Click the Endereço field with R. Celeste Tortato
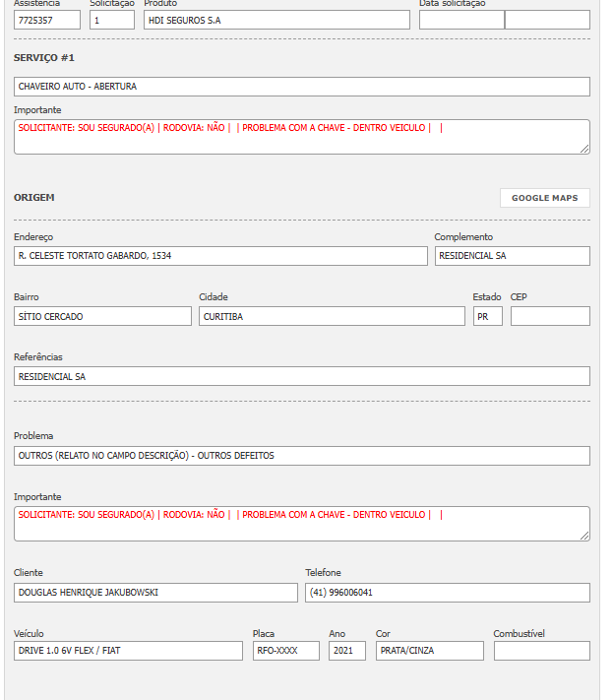The image size is (613, 700). 220,256
